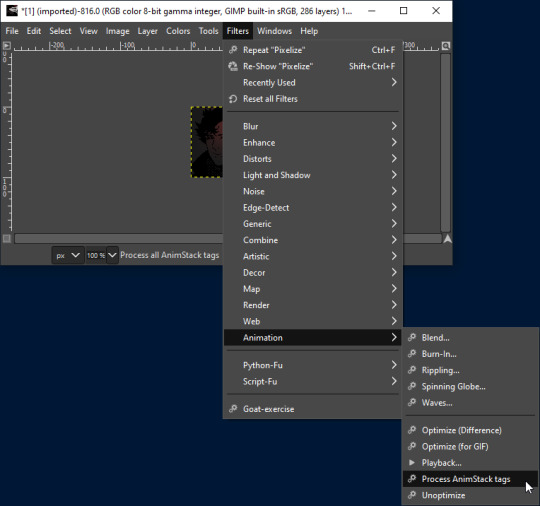Choose Waves... animation filter
Screen dimensions: 540x506
pyautogui.click(x=470, y=403)
